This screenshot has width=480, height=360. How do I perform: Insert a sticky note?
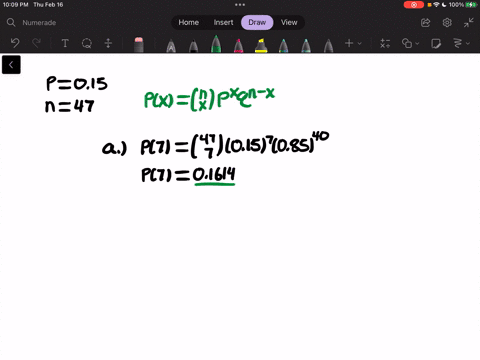coord(436,43)
